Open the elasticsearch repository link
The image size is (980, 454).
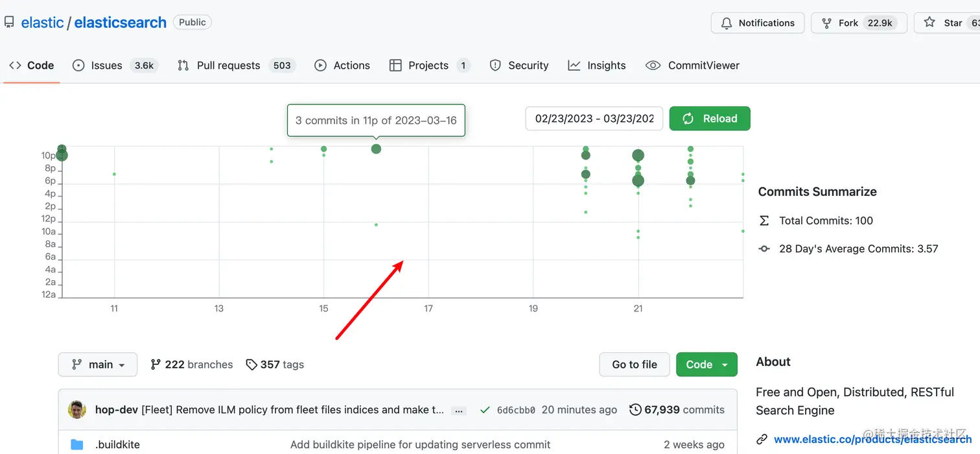[121, 23]
